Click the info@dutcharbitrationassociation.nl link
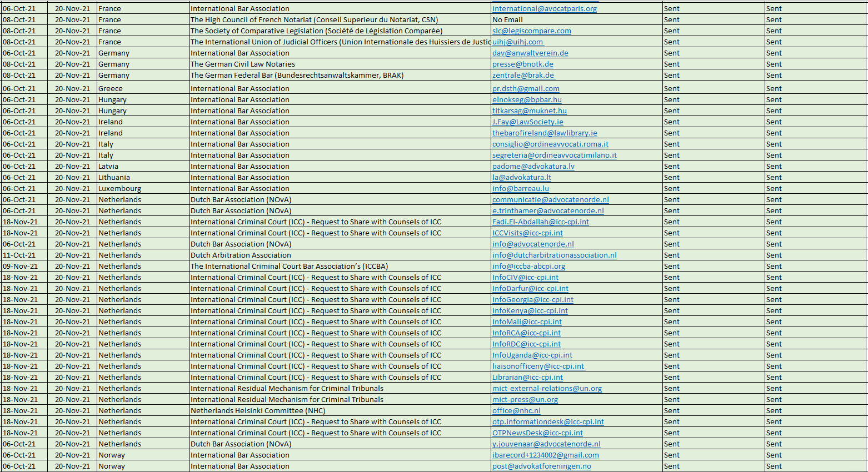The image size is (868, 472). pyautogui.click(x=555, y=255)
